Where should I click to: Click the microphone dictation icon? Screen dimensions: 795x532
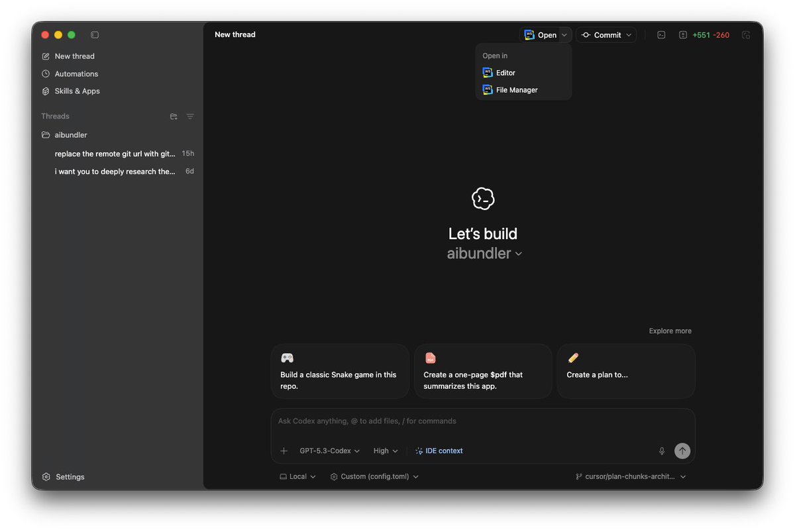661,451
